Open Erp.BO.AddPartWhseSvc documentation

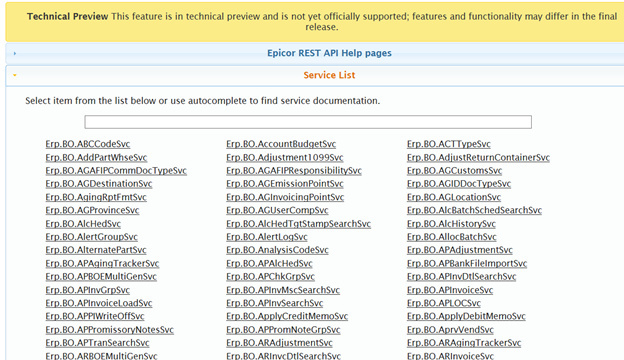(96, 158)
